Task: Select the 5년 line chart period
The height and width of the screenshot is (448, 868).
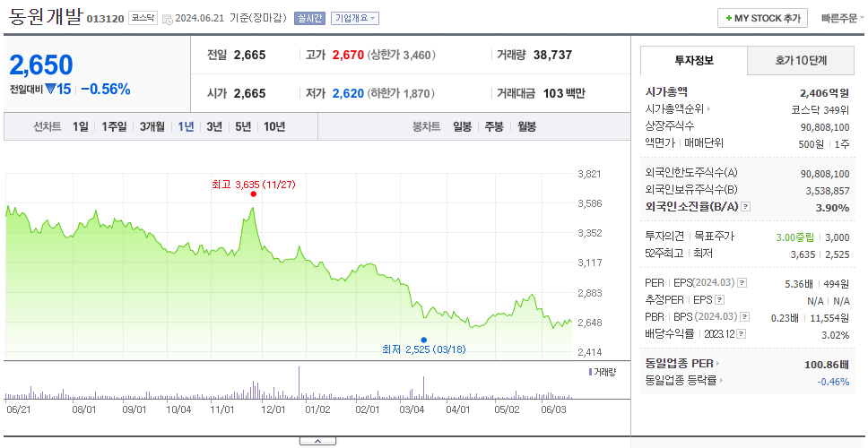Action: 243,126
